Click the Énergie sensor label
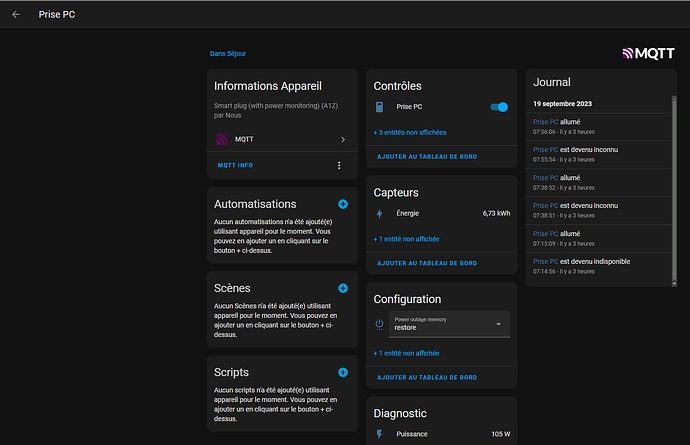 click(x=407, y=213)
